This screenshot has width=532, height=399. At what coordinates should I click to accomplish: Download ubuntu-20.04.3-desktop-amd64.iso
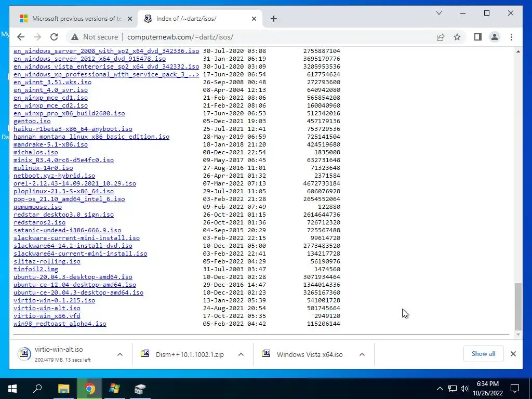click(x=73, y=277)
